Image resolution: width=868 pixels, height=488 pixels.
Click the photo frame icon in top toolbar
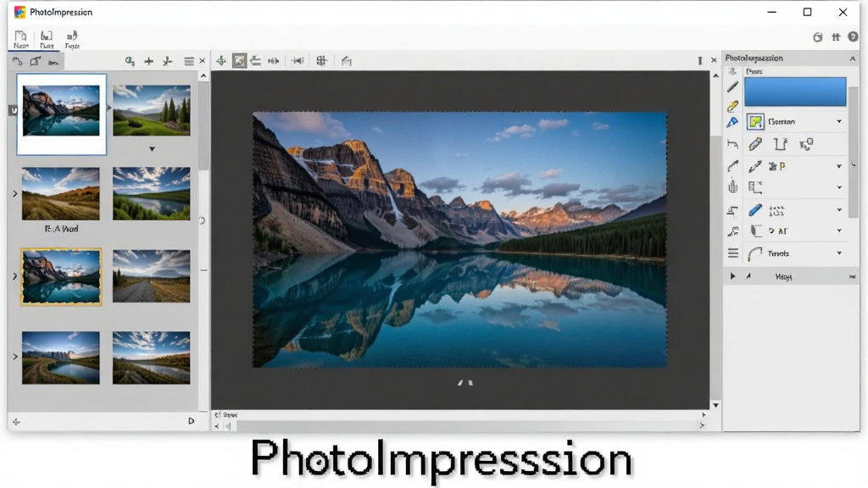[x=47, y=36]
